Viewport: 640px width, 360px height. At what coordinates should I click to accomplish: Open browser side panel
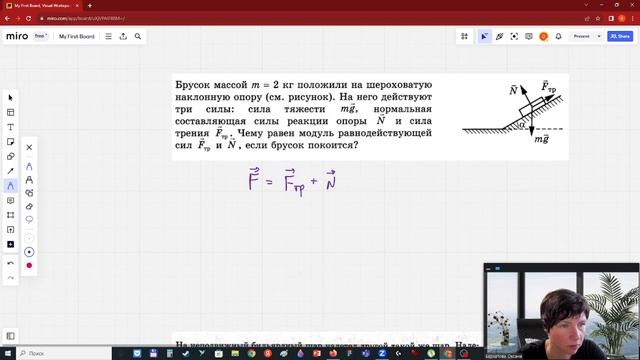click(611, 18)
